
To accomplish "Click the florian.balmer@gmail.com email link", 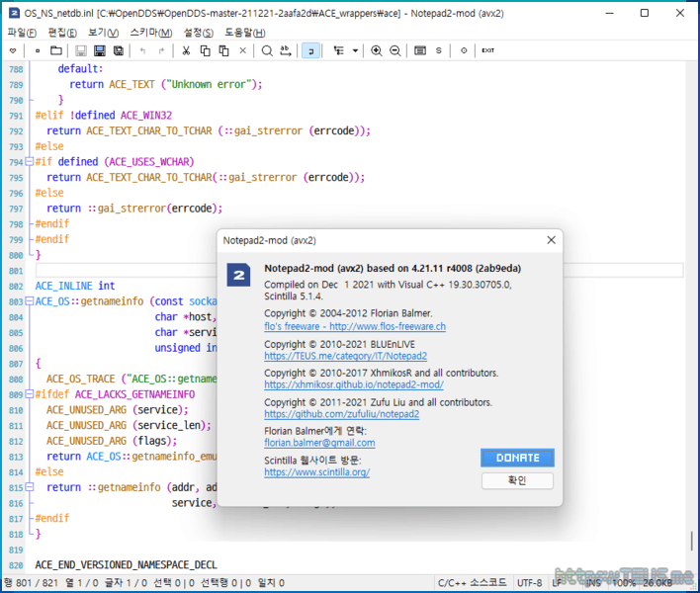I will [x=319, y=443].
